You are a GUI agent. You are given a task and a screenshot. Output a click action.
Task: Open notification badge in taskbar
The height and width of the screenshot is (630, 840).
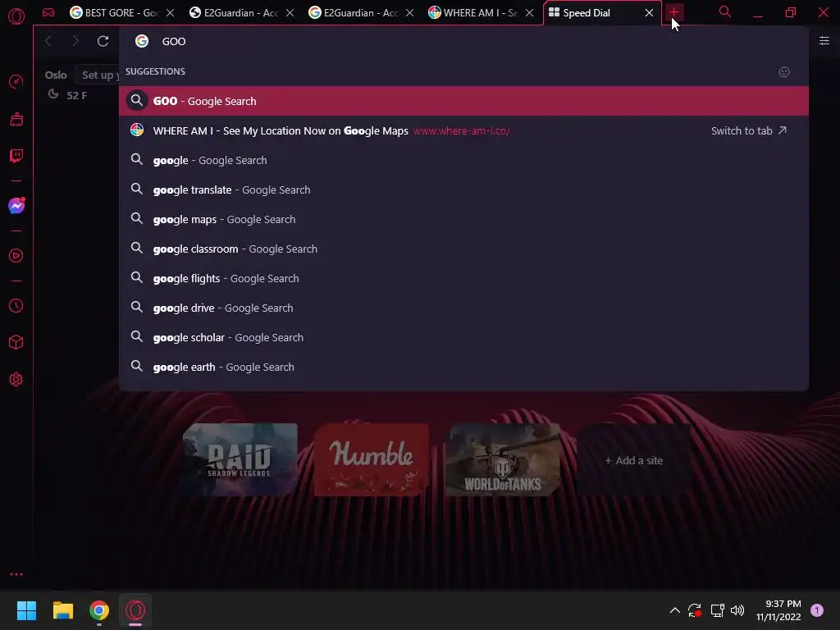[x=816, y=610]
